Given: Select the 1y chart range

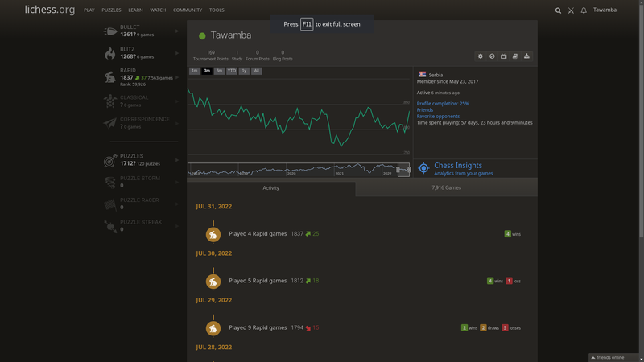Looking at the screenshot, I should coord(244,71).
